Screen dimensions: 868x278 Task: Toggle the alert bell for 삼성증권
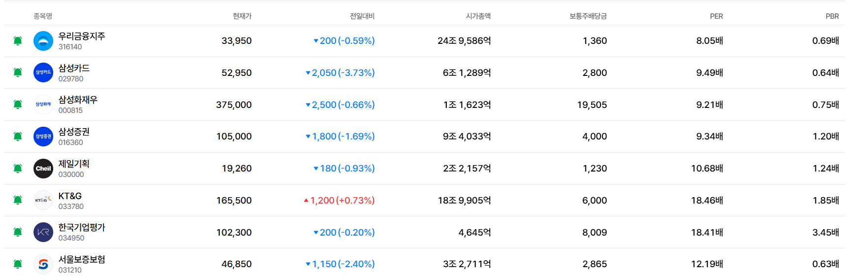[18, 137]
